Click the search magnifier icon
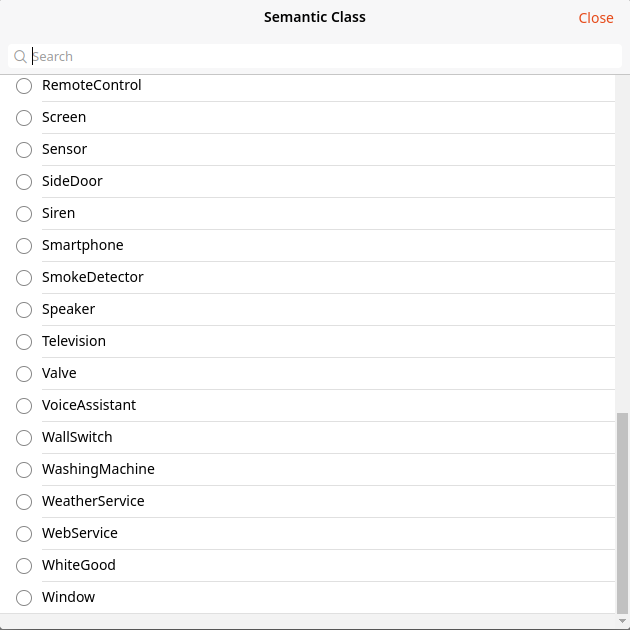Image resolution: width=630 pixels, height=630 pixels. (20, 56)
